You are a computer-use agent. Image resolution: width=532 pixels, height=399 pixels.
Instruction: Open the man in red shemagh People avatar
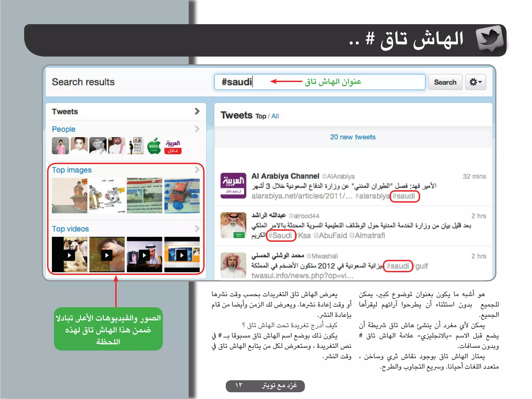point(117,146)
